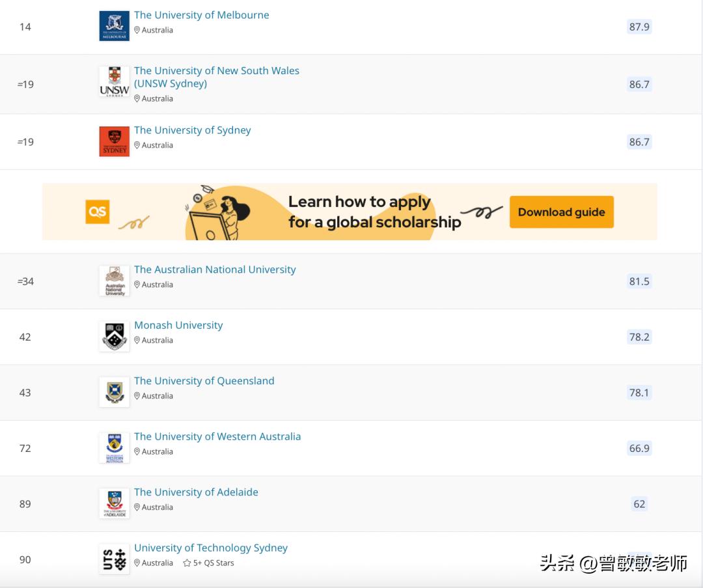
Task: Click the Download guide button
Action: coord(561,212)
